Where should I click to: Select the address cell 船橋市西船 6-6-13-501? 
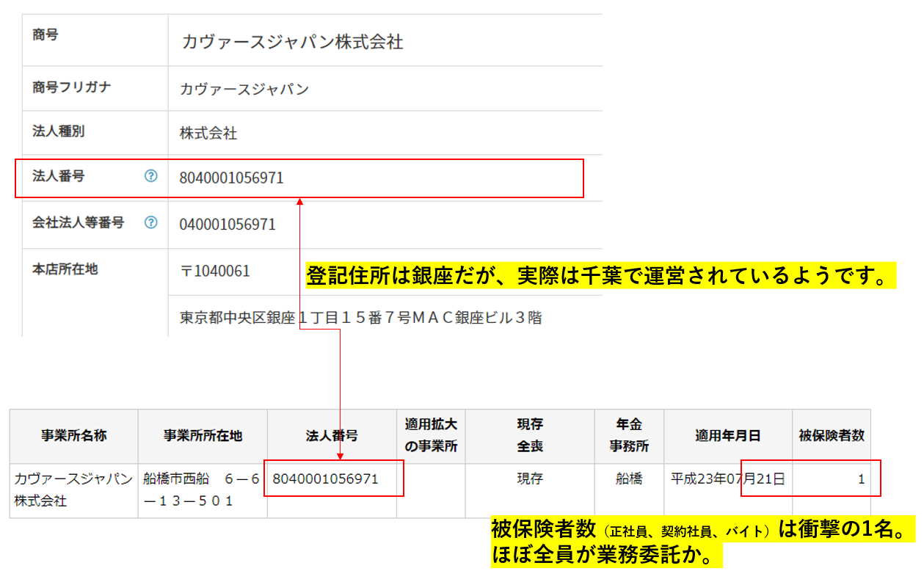(202, 490)
